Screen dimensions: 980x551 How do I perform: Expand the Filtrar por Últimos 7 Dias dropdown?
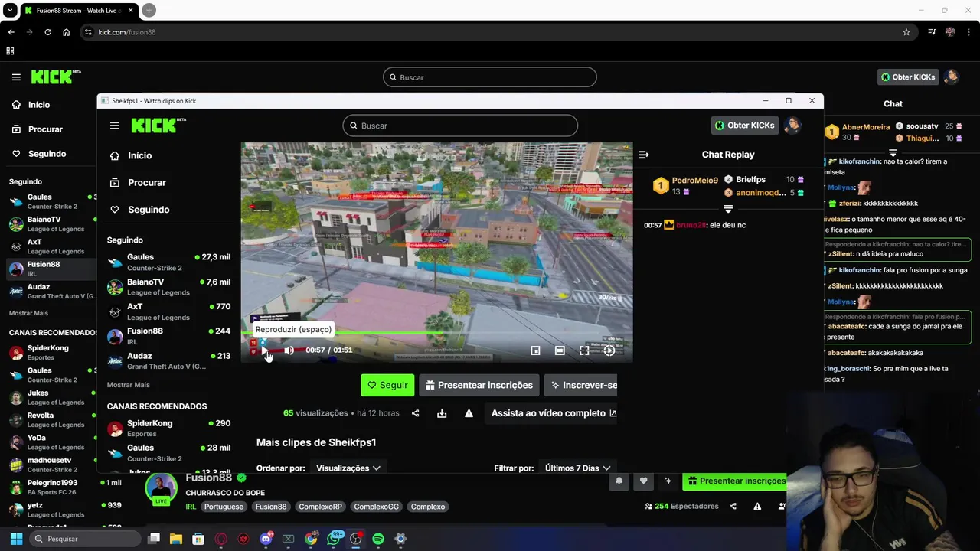click(x=577, y=468)
